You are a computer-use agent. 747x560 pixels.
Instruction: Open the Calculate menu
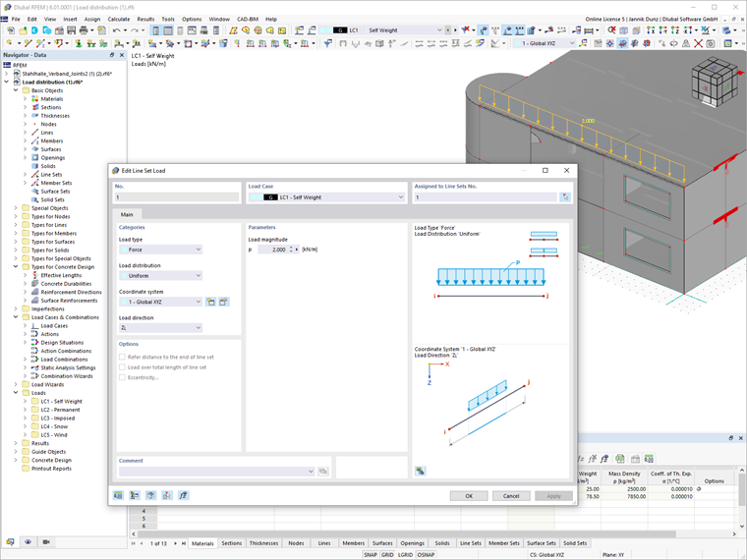(x=119, y=19)
